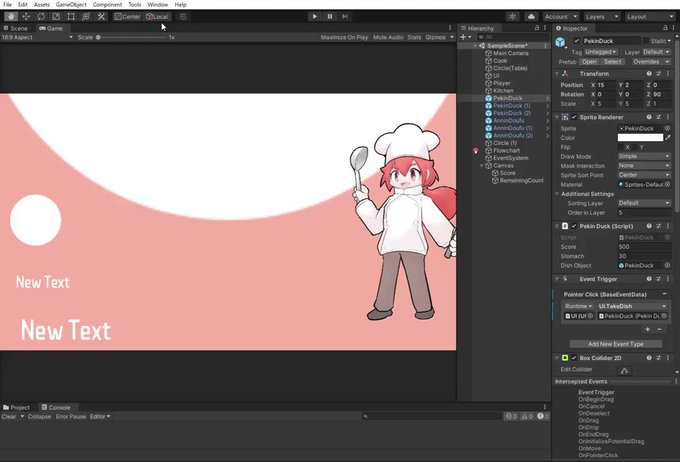The width and height of the screenshot is (680, 462).
Task: Click the Edit Collider icon button
Action: pos(625,370)
